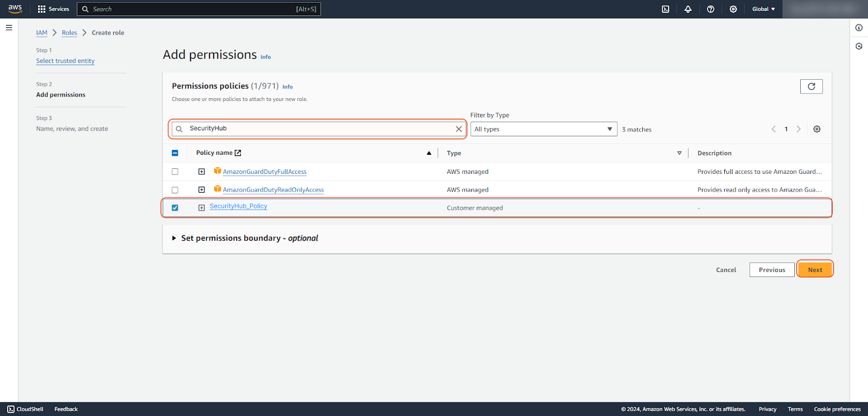Click the Next button
Image resolution: width=868 pixels, height=416 pixels.
click(814, 270)
